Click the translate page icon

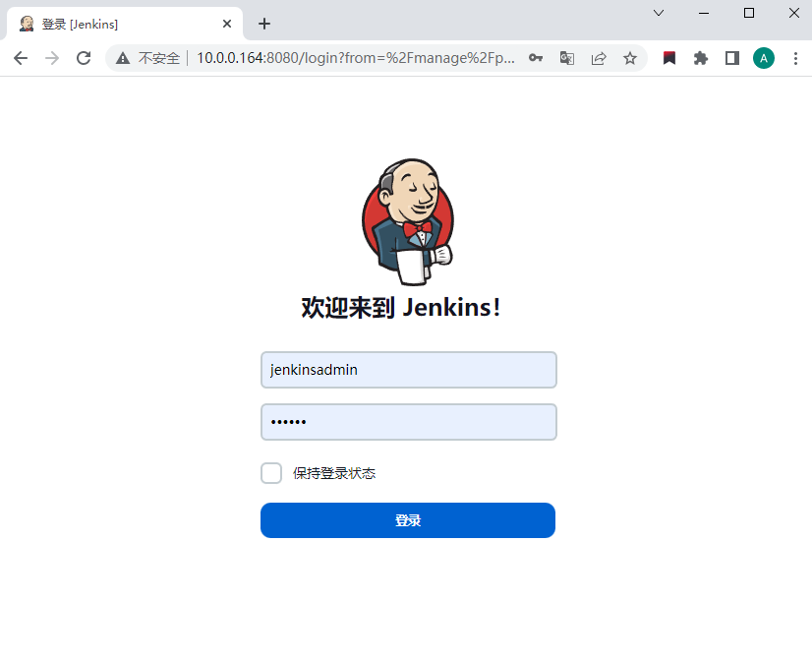(567, 58)
